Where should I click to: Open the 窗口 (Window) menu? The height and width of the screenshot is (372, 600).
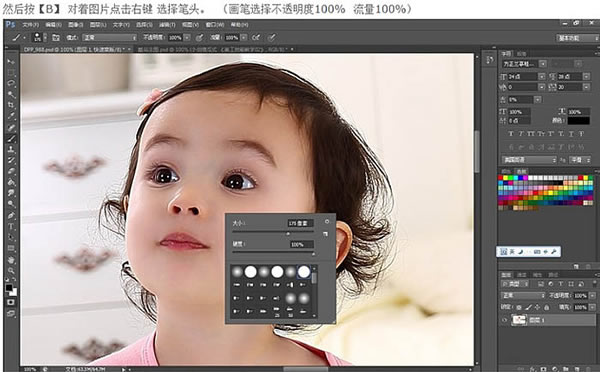[x=215, y=24]
